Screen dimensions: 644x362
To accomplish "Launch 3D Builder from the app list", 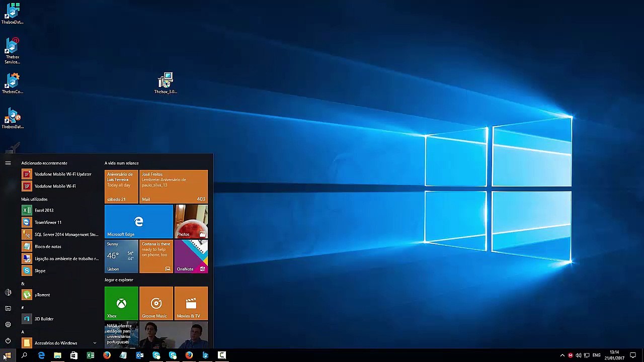I will pyautogui.click(x=61, y=319).
